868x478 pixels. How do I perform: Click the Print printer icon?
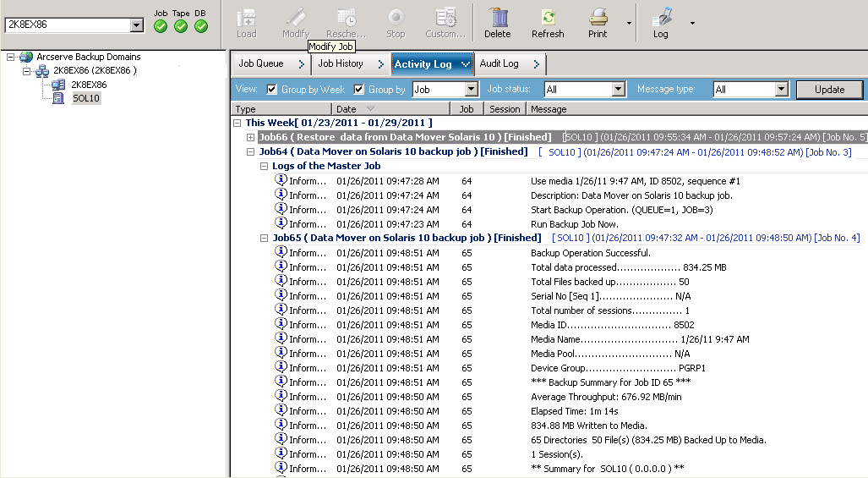pos(598,18)
